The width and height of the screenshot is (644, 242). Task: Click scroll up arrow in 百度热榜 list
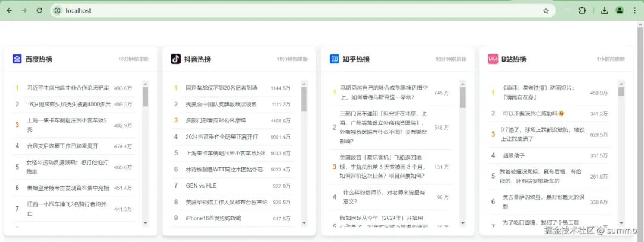pos(145,84)
